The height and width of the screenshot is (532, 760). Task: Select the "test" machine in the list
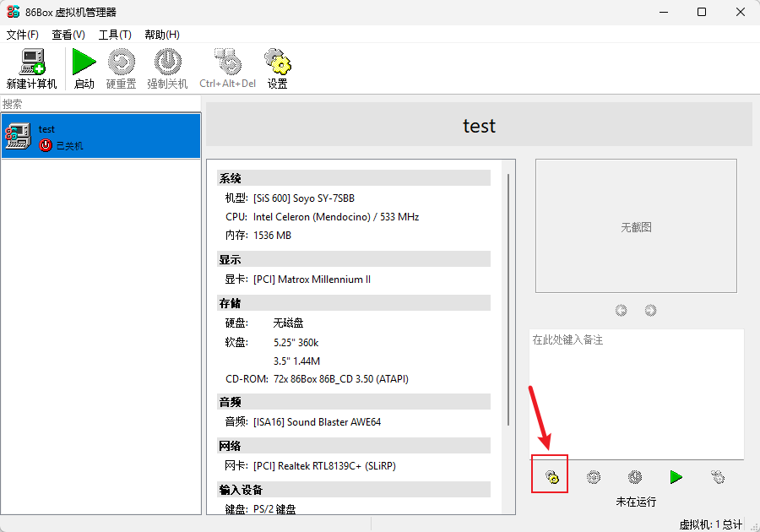101,136
